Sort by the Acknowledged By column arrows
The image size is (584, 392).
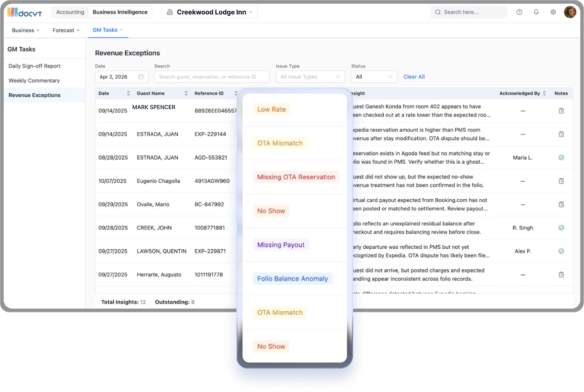tap(544, 93)
